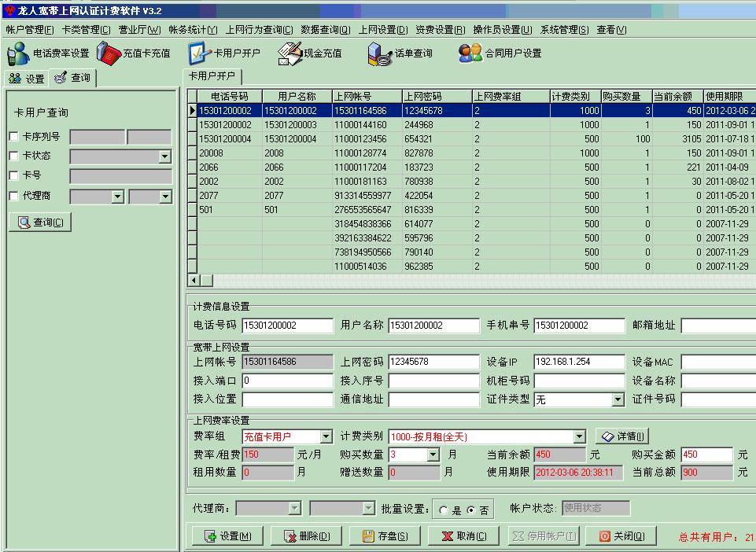Click the 用户名称 cell 15301200003
Viewport: 756px width, 552px height.
297,125
